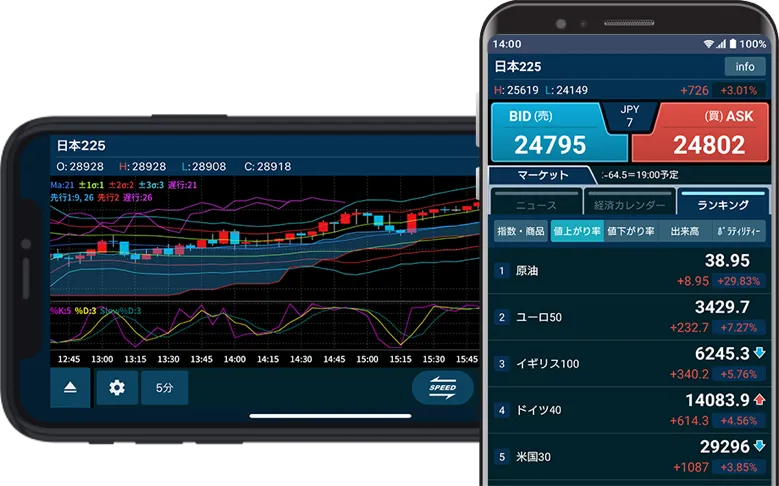This screenshot has height=486, width=779.
Task: Switch to the ニュース tab
Action: click(x=535, y=204)
